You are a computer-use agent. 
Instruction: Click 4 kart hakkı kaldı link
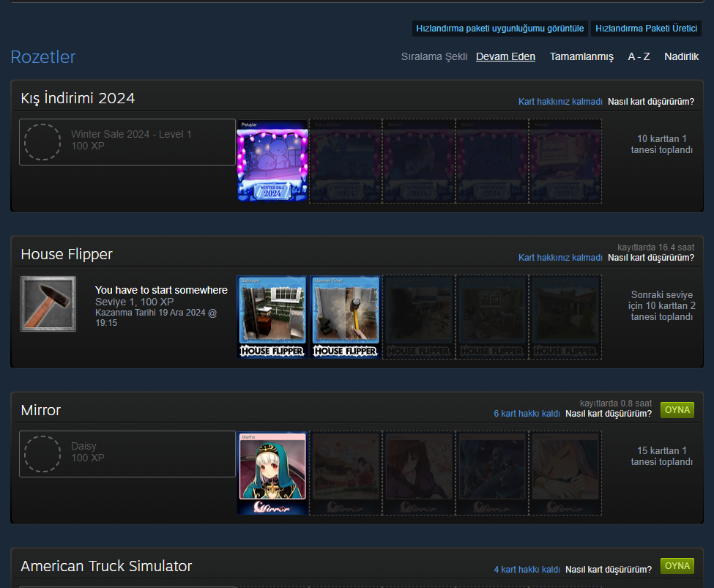coord(527,569)
